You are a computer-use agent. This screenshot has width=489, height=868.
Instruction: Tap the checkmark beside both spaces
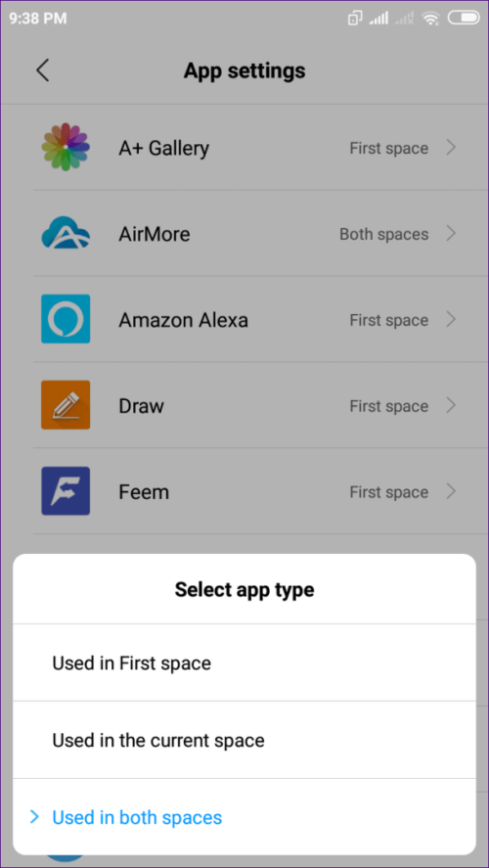pos(34,817)
